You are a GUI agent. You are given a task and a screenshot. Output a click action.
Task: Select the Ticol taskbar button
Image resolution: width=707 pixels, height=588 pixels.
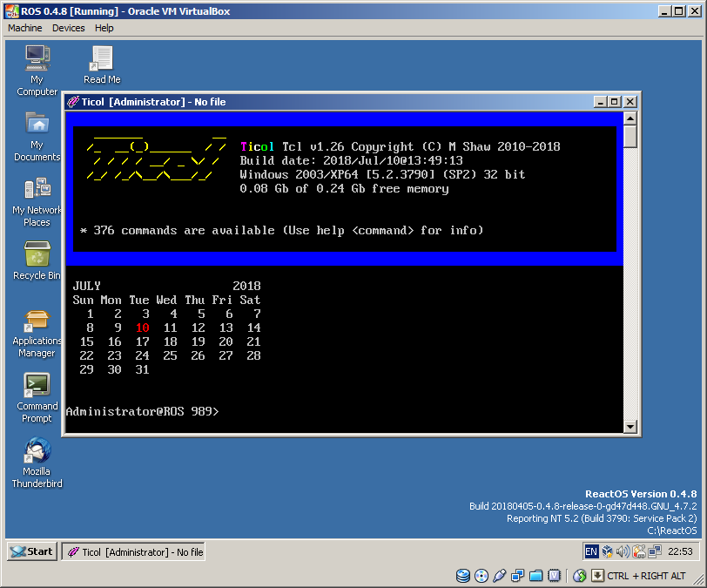(x=134, y=552)
